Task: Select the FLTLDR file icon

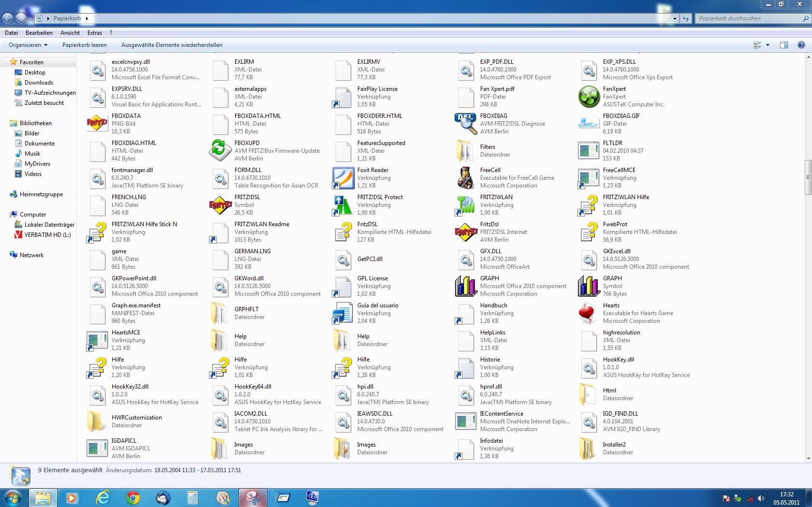Action: click(589, 151)
